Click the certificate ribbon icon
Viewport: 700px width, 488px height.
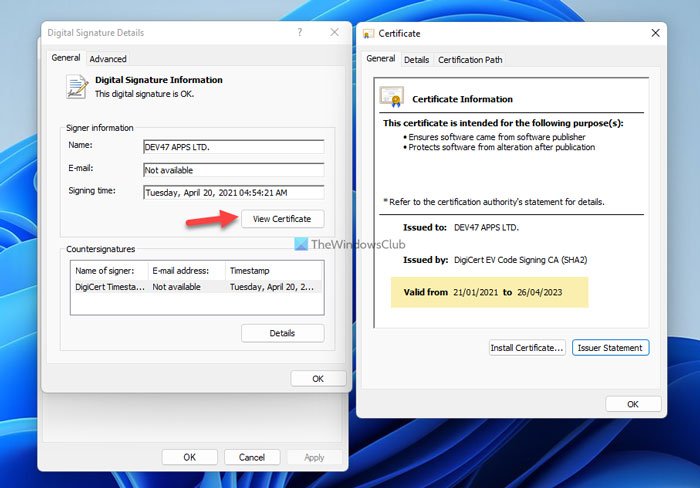[392, 97]
